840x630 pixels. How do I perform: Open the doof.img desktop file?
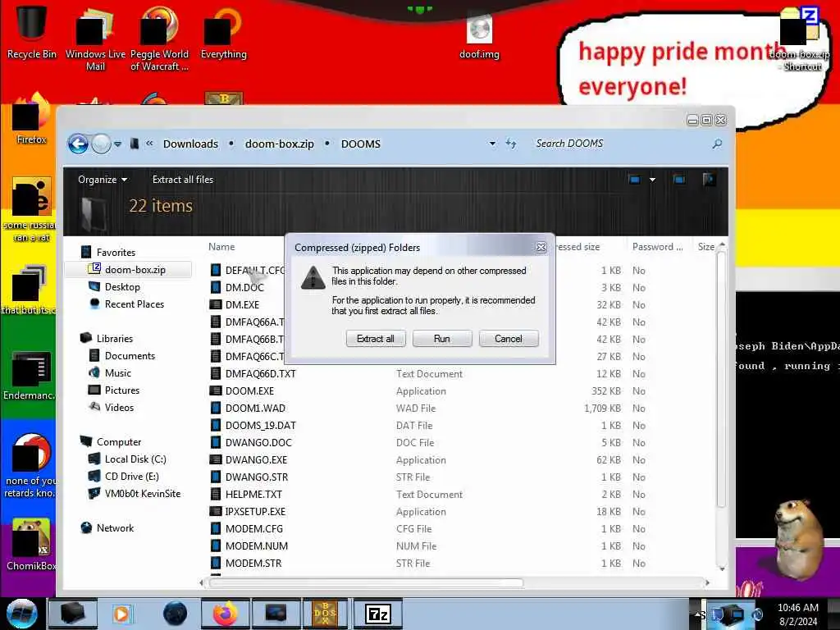(479, 36)
